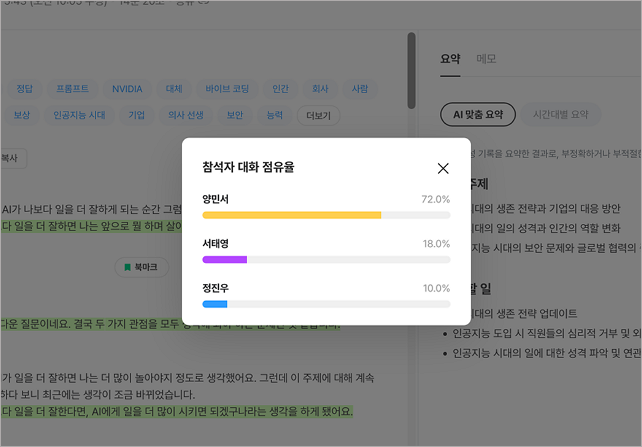Image resolution: width=642 pixels, height=447 pixels.
Task: Click 양민서's yellow share bar
Action: coord(292,215)
